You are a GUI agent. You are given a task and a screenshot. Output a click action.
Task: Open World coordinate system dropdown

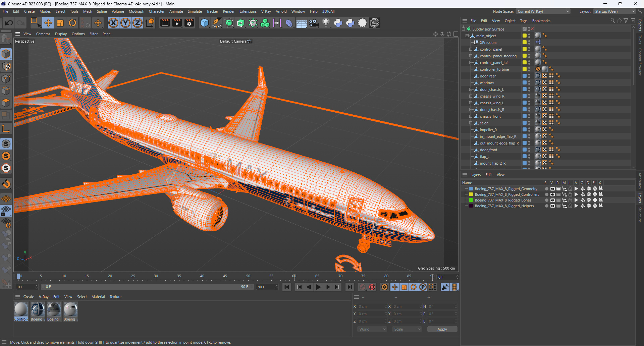click(372, 329)
